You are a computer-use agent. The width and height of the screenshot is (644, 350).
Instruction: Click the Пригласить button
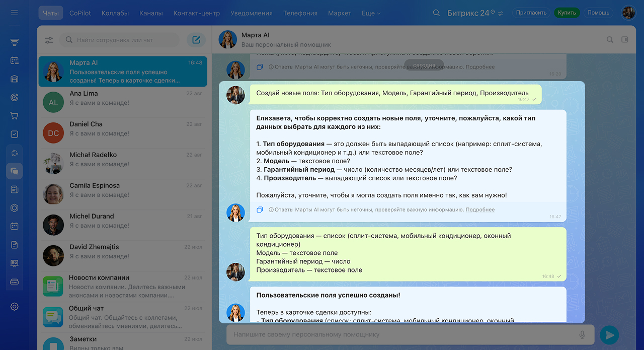coord(531,13)
